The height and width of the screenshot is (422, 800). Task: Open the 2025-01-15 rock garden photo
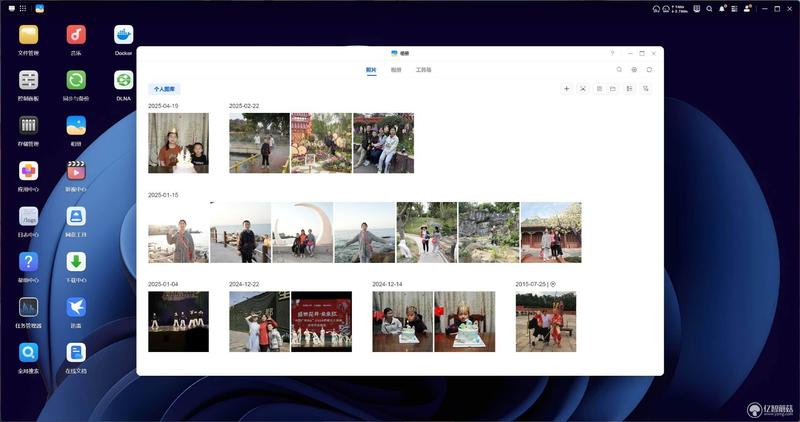click(x=489, y=232)
